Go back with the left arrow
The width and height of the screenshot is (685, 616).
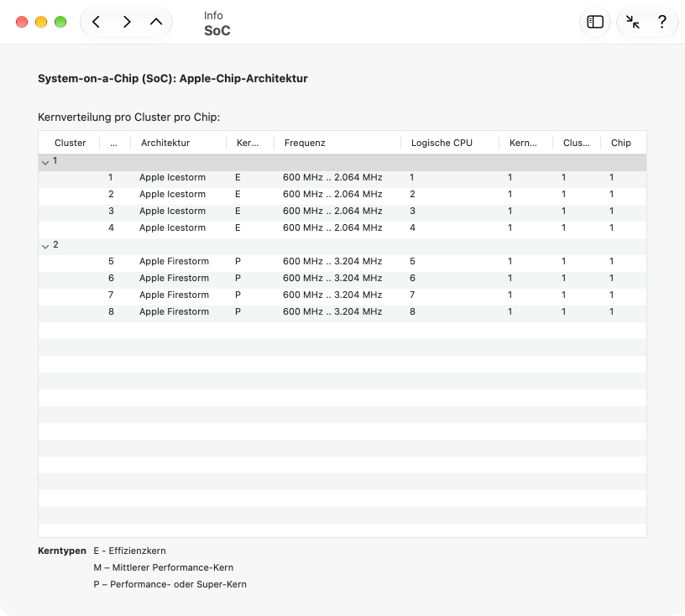coord(96,22)
